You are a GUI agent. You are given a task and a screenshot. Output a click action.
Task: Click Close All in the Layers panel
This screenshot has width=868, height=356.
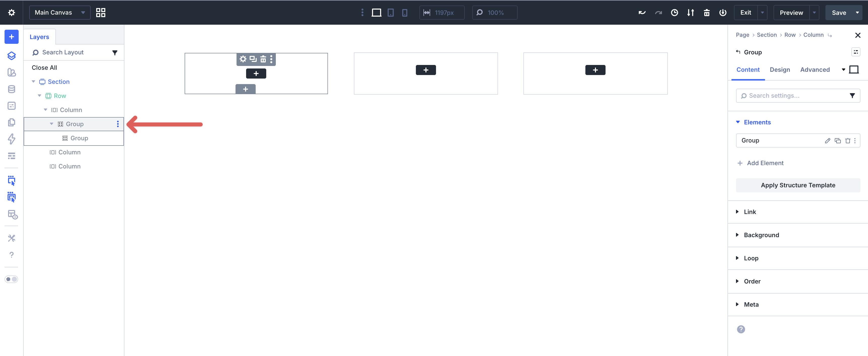pos(44,67)
